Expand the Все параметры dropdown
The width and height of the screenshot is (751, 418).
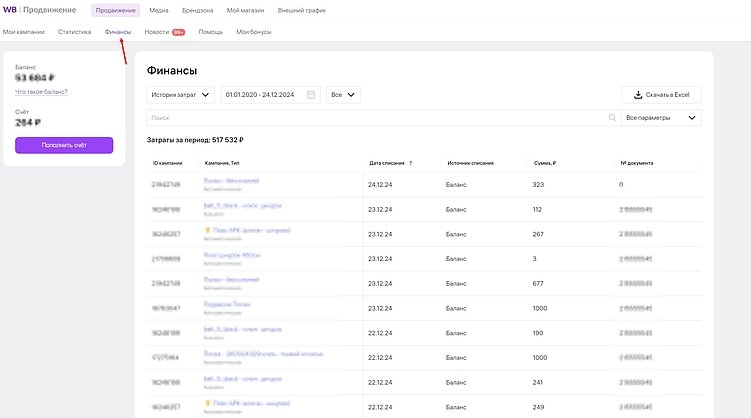[661, 118]
